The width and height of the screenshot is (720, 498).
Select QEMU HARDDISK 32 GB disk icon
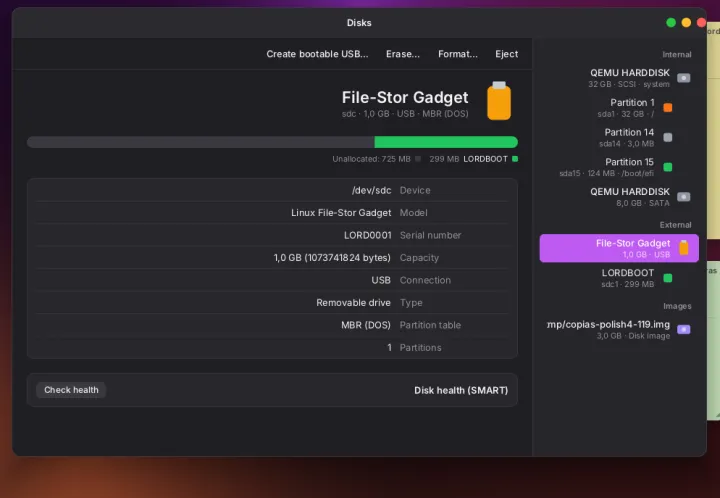click(x=683, y=78)
